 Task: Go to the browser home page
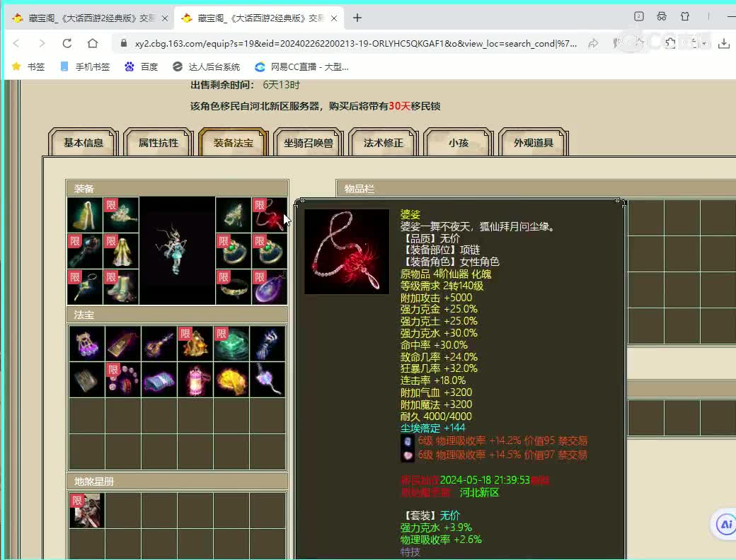pyautogui.click(x=93, y=43)
